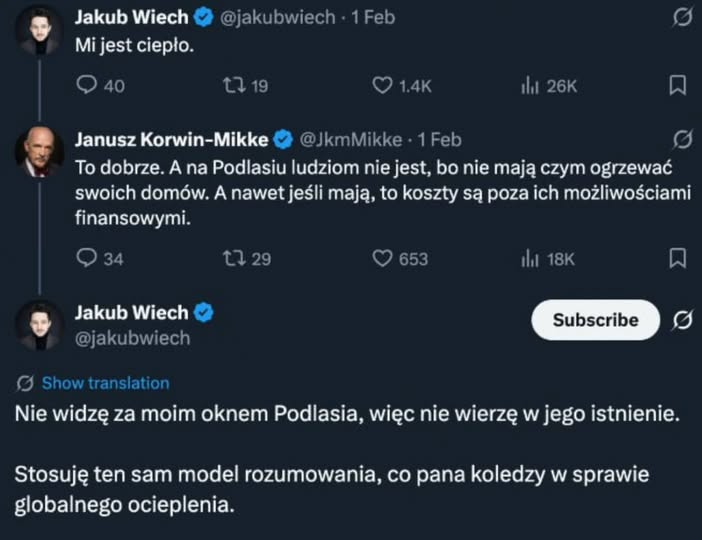Like the "Mi jest ciepło" tweet
702x540 pixels.
(x=382, y=86)
